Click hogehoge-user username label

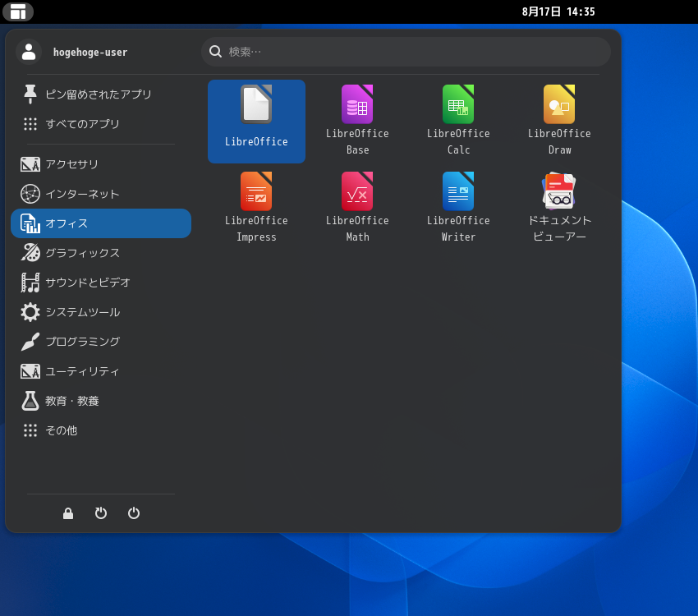[x=90, y=52]
